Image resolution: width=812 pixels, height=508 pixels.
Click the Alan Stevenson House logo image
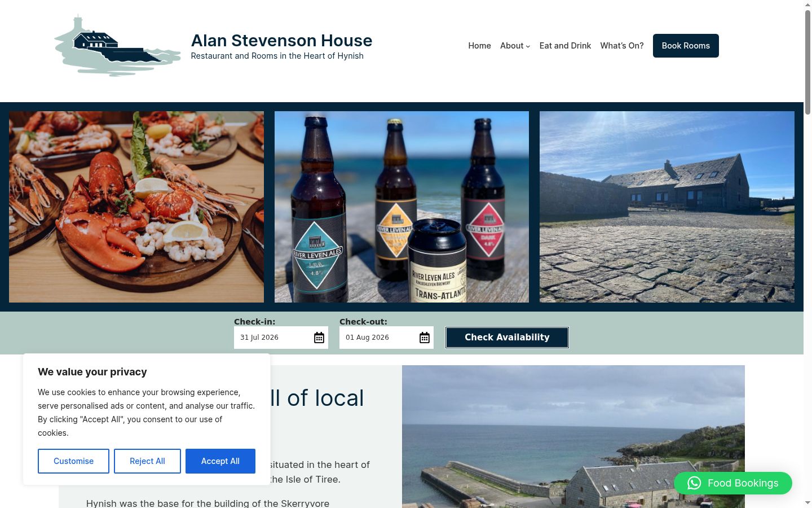(117, 46)
